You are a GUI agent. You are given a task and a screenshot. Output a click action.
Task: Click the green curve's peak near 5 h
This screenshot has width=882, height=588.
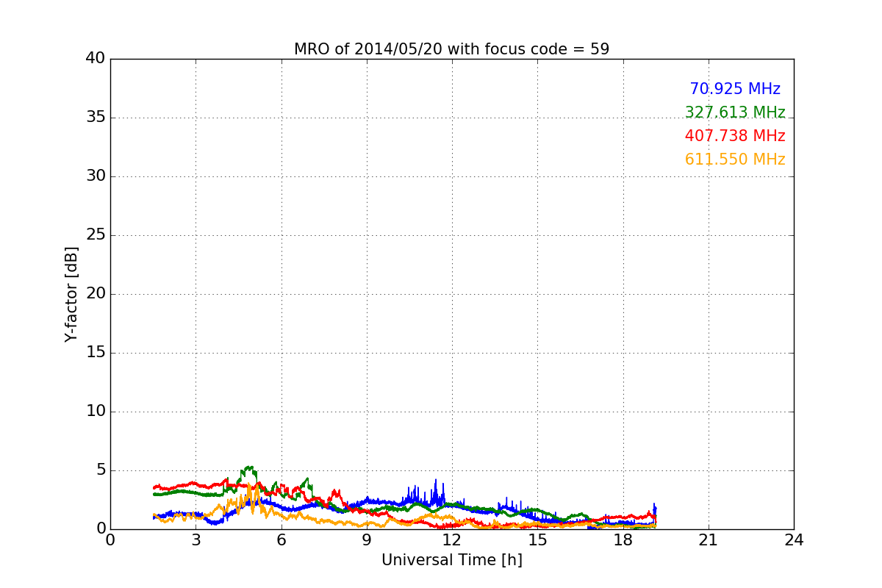point(250,467)
